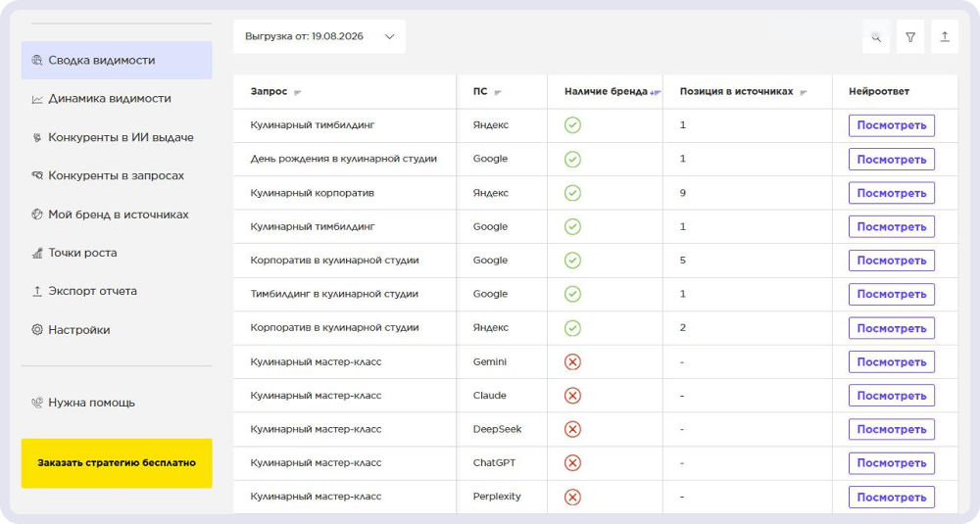Click the search magnifier icon
Image resolution: width=980 pixels, height=524 pixels.
[x=876, y=37]
